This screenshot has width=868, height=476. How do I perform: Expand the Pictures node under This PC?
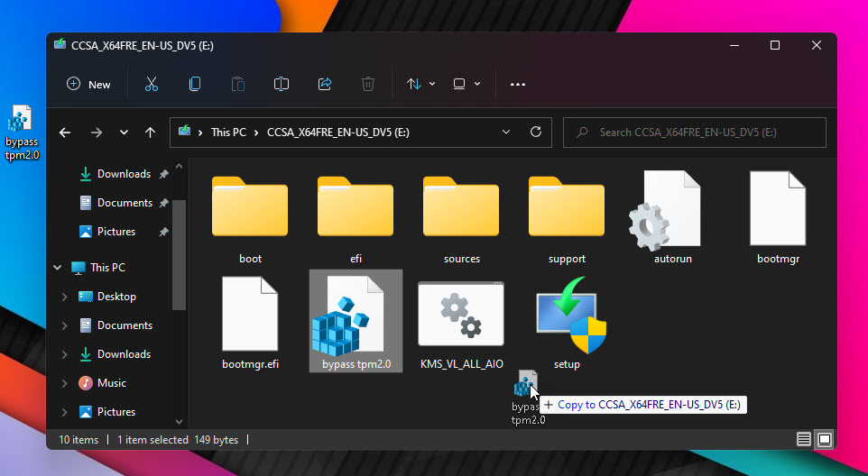click(64, 411)
